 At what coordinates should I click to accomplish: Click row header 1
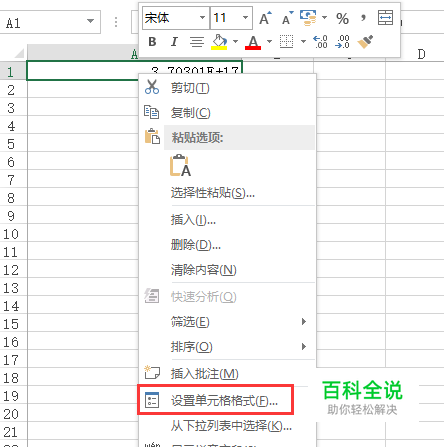[x=13, y=72]
